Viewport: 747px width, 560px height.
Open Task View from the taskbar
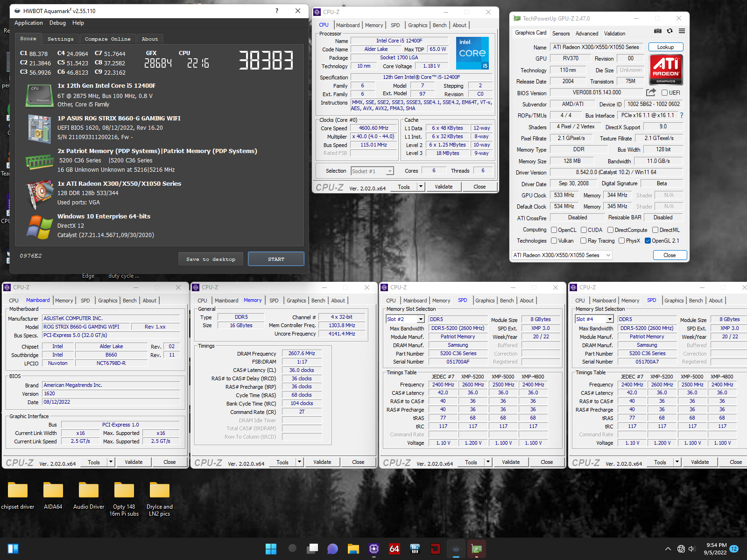[x=312, y=549]
